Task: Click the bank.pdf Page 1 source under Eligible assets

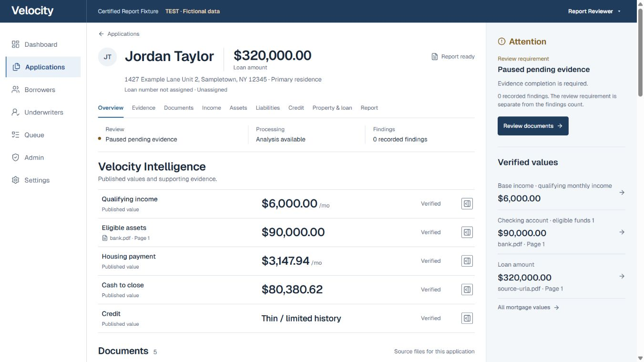Action: coord(126,238)
